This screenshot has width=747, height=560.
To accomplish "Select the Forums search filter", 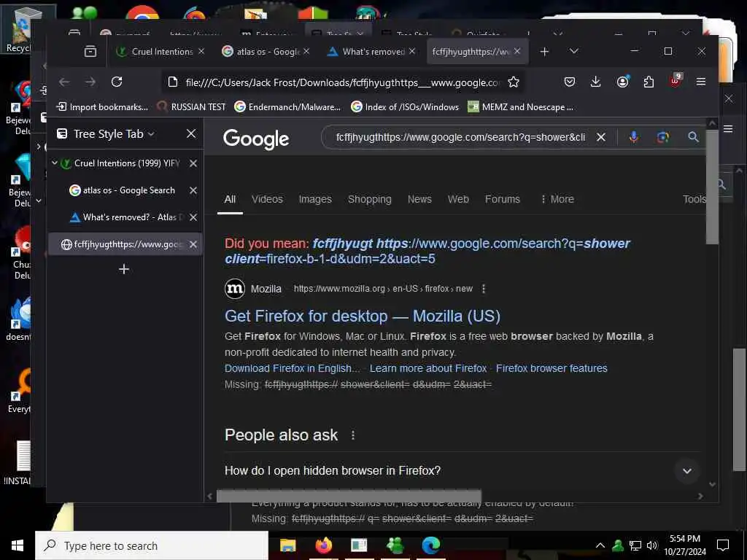I will pos(502,199).
